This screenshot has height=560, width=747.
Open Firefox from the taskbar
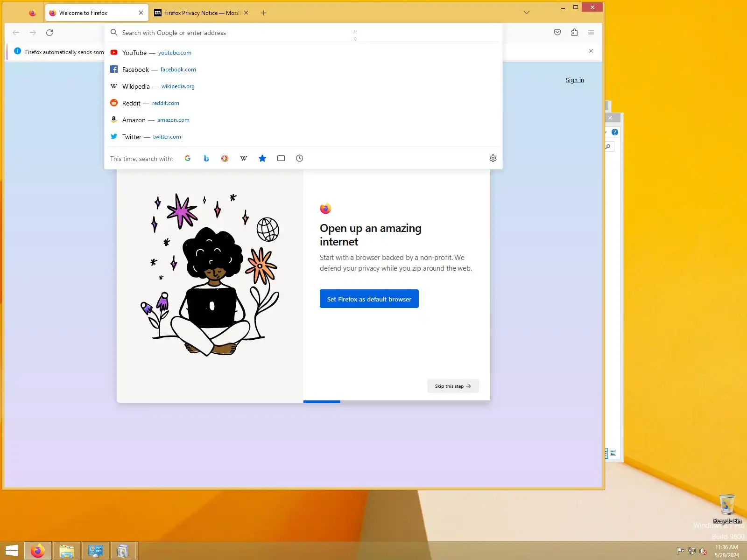pyautogui.click(x=38, y=551)
